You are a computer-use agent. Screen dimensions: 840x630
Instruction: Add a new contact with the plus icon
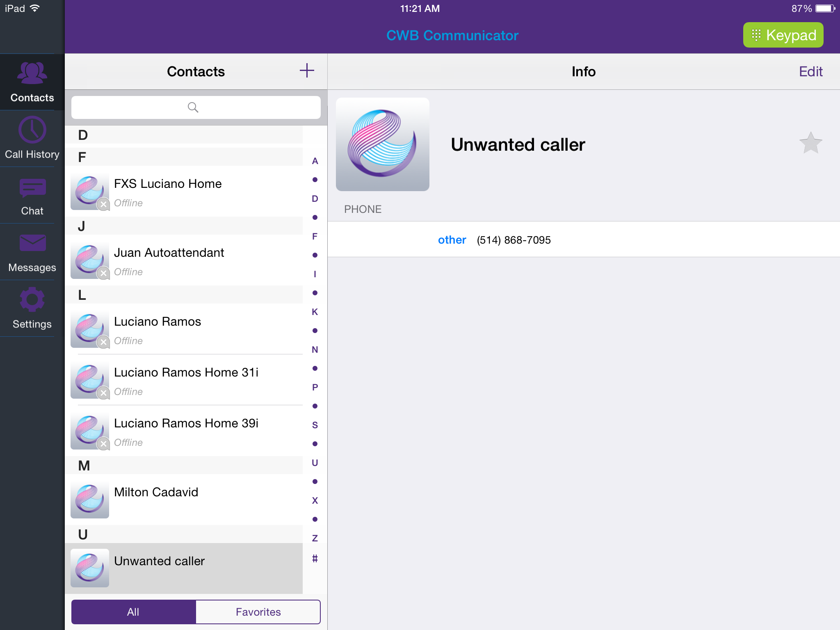(307, 71)
